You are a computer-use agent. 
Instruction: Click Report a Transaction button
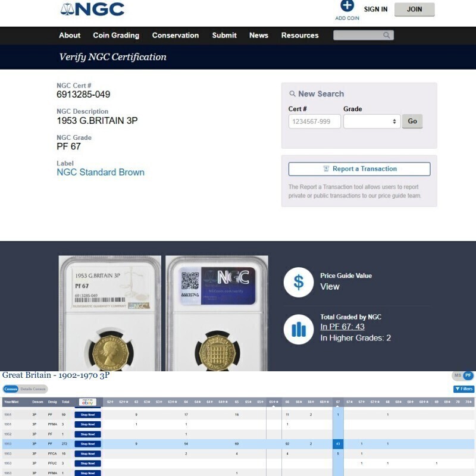(359, 169)
